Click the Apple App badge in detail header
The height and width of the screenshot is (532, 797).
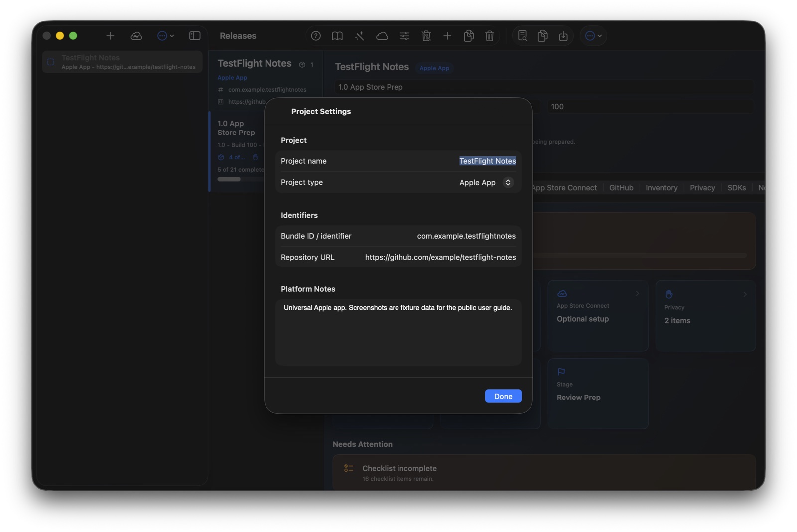click(x=434, y=68)
